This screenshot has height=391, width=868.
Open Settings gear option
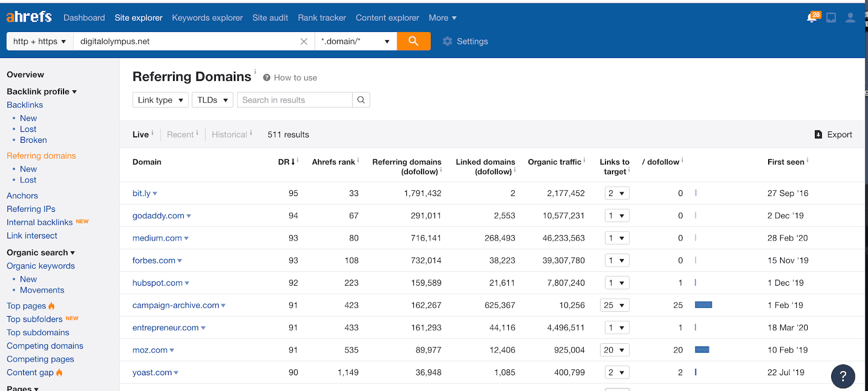(465, 41)
